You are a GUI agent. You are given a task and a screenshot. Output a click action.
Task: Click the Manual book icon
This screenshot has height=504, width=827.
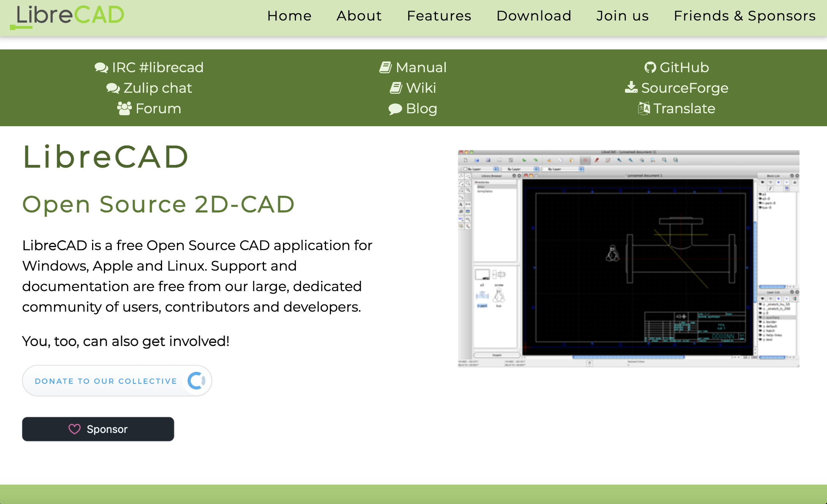tap(386, 68)
